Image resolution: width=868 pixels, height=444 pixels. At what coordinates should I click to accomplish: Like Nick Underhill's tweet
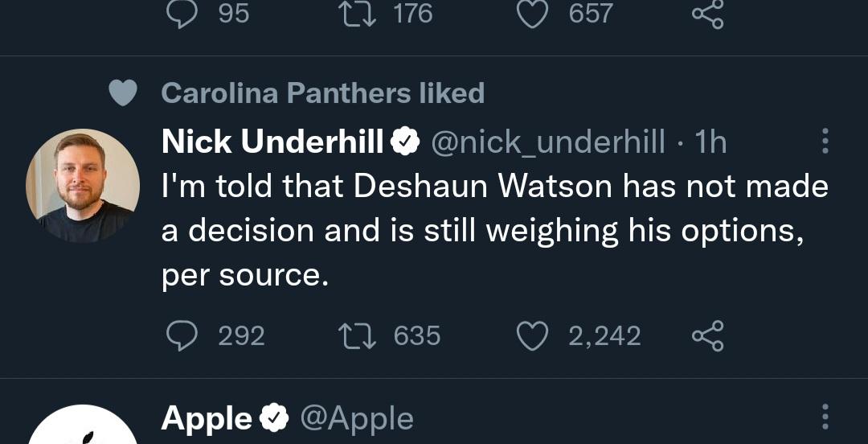click(532, 335)
